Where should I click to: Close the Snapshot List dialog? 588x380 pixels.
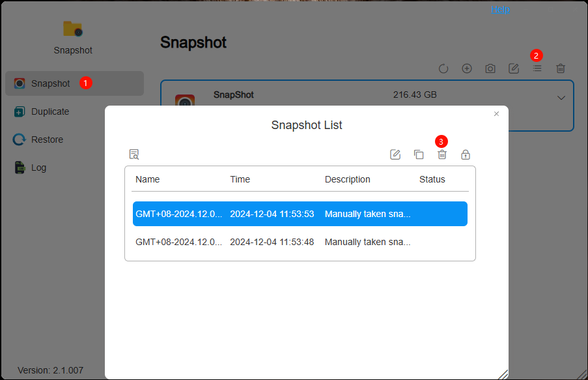[x=496, y=114]
